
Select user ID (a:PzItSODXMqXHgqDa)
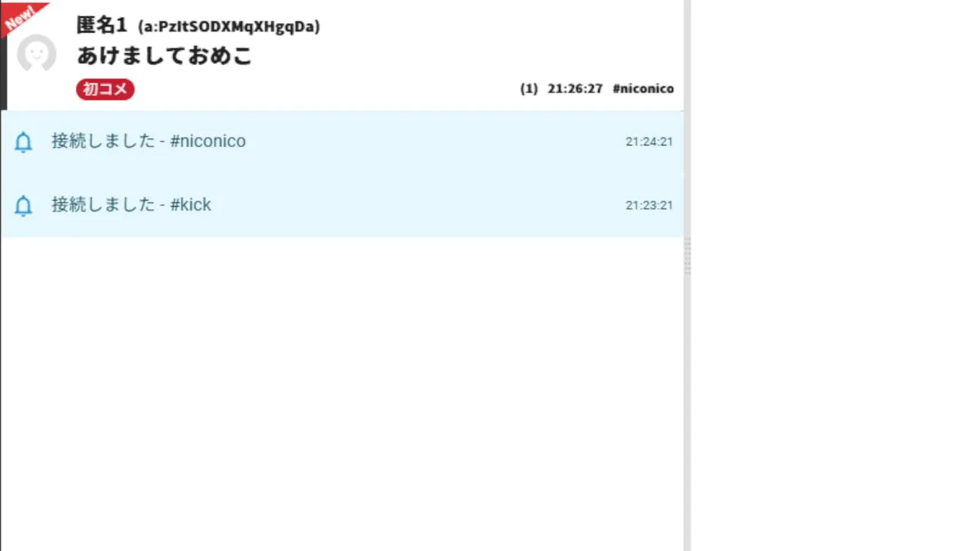click(229, 27)
